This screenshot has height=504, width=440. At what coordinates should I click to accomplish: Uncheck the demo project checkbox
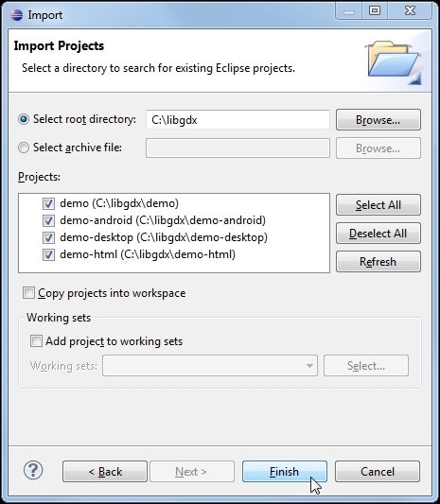click(x=48, y=203)
